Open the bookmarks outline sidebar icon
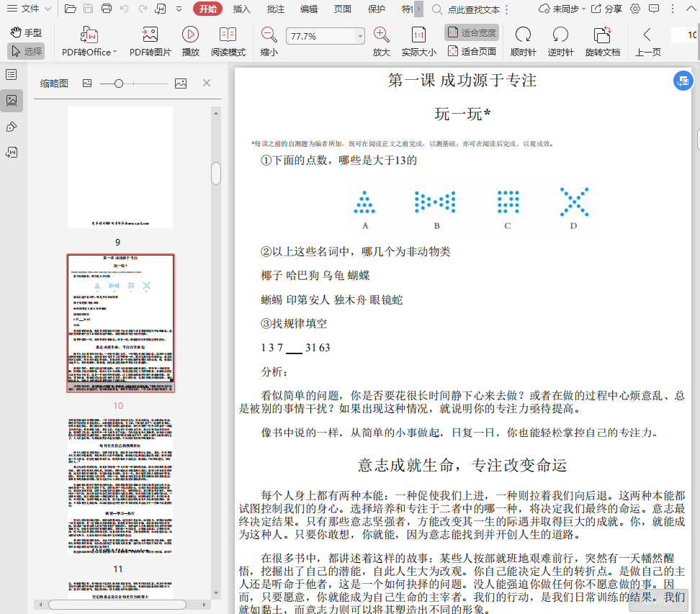The image size is (700, 614). (x=12, y=75)
